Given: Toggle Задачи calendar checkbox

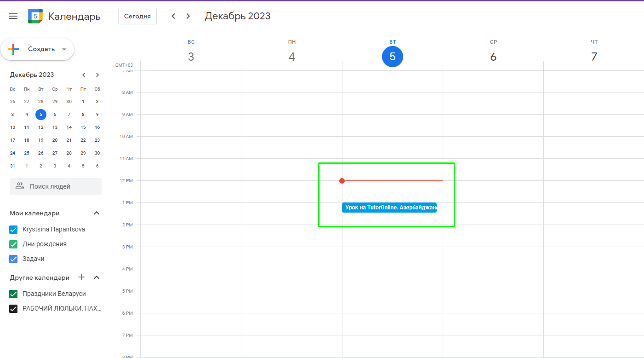Looking at the screenshot, I should [x=13, y=259].
